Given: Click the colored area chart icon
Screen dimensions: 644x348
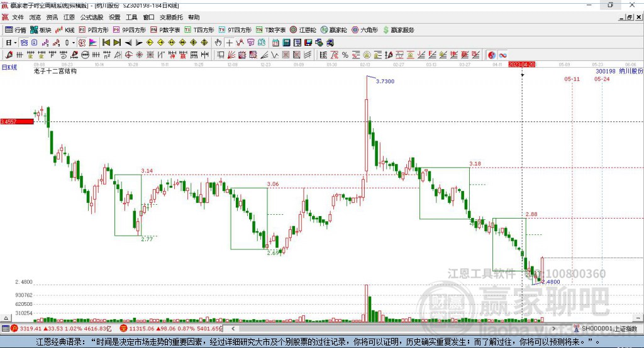Looking at the screenshot, I should [93, 43].
